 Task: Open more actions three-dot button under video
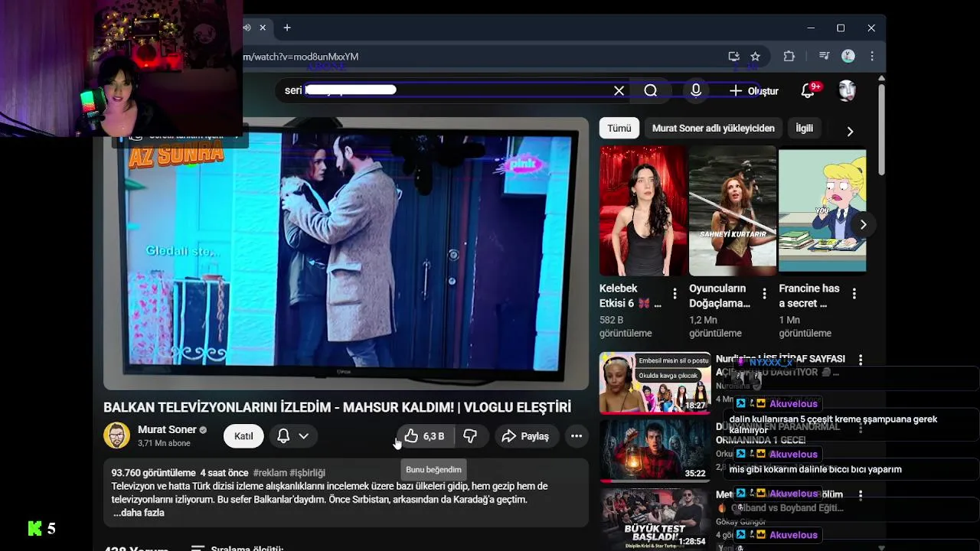pos(577,435)
